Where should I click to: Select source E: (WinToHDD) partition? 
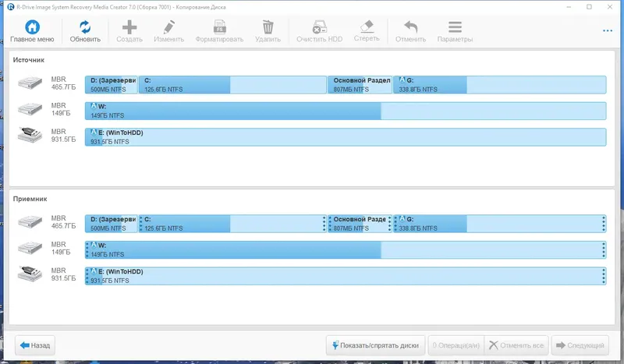(x=346, y=137)
